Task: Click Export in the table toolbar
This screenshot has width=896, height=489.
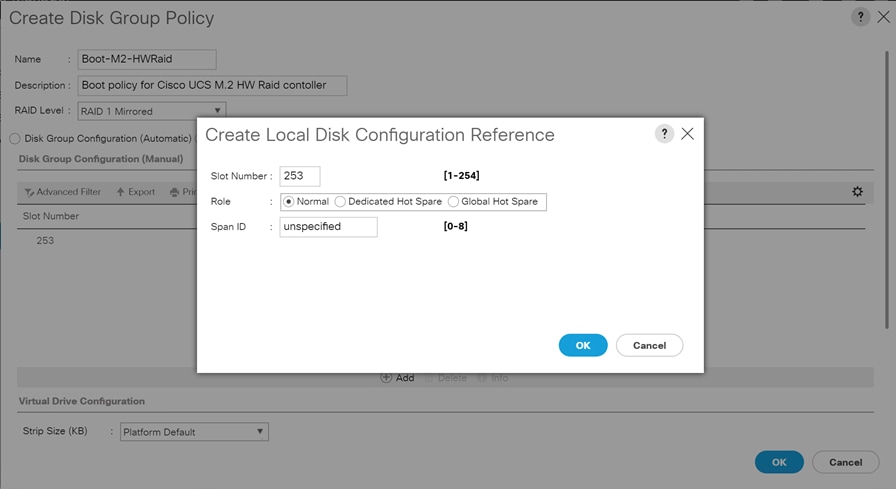Action: tap(136, 192)
